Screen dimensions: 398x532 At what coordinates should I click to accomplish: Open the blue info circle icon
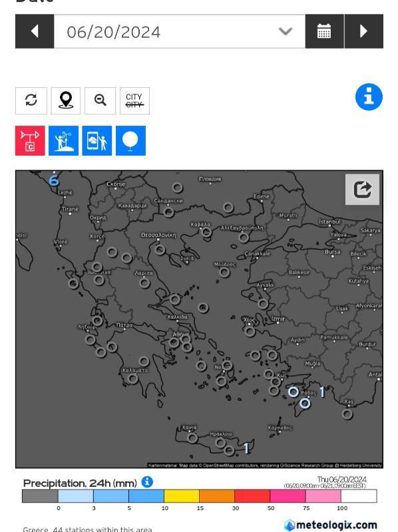pos(369,96)
